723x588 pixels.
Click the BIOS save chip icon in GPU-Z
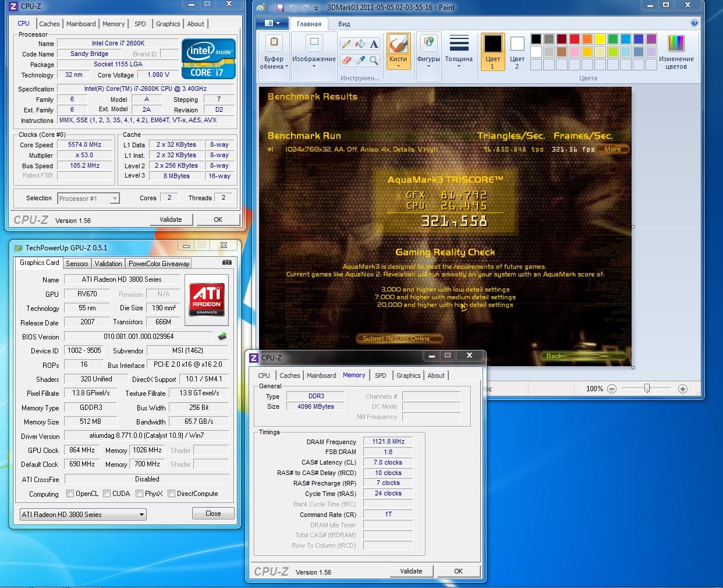(x=222, y=336)
